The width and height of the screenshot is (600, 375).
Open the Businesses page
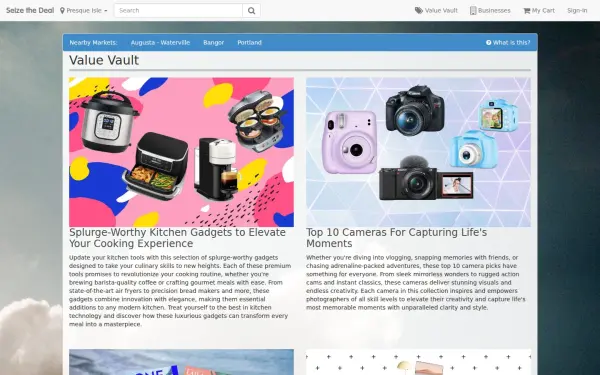click(x=490, y=10)
